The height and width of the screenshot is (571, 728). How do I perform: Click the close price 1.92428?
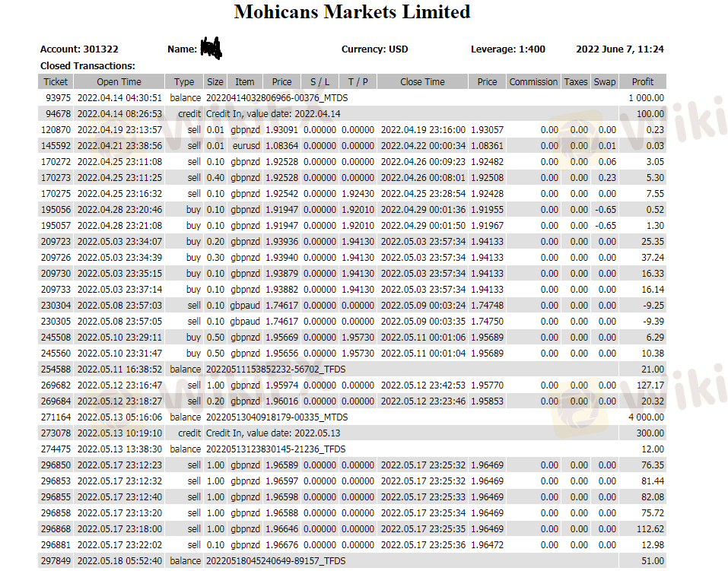click(487, 194)
